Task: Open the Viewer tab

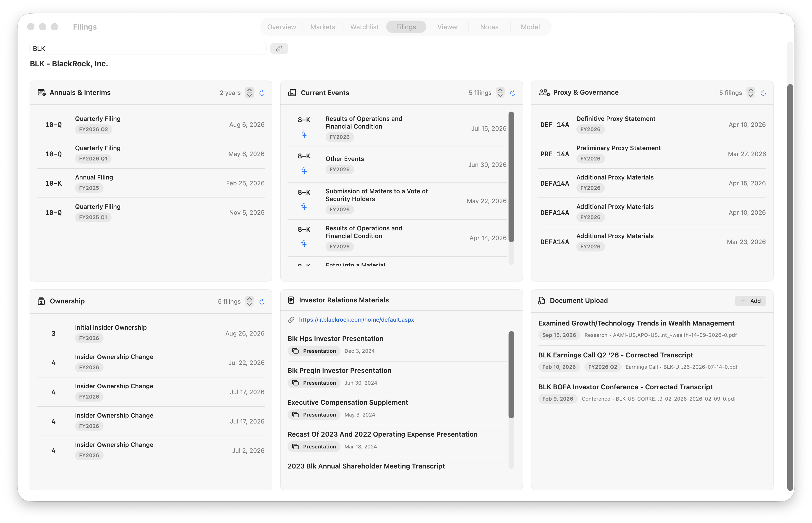Action: click(x=448, y=27)
